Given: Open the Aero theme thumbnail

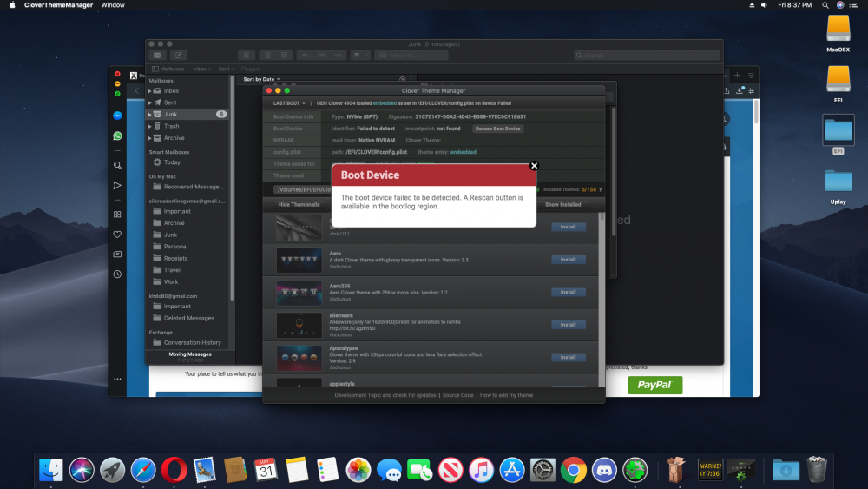Looking at the screenshot, I should point(299,260).
